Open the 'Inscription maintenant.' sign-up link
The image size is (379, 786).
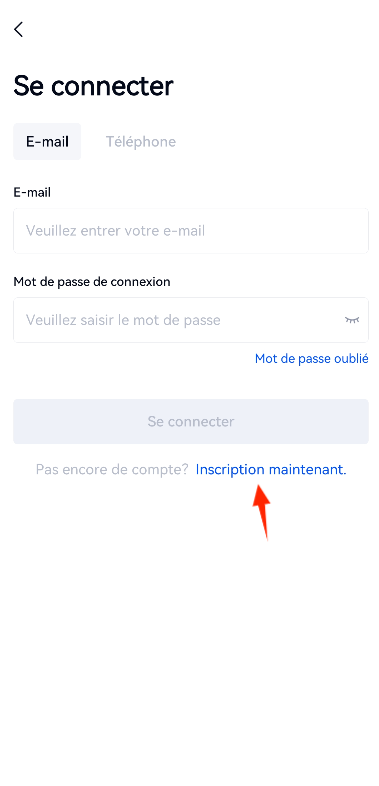pos(271,470)
